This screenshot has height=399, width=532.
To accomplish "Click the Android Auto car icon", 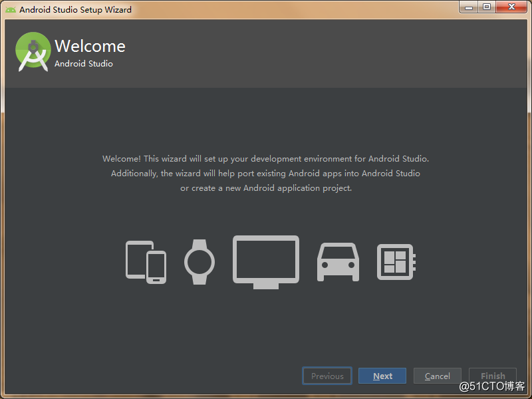I will click(338, 262).
